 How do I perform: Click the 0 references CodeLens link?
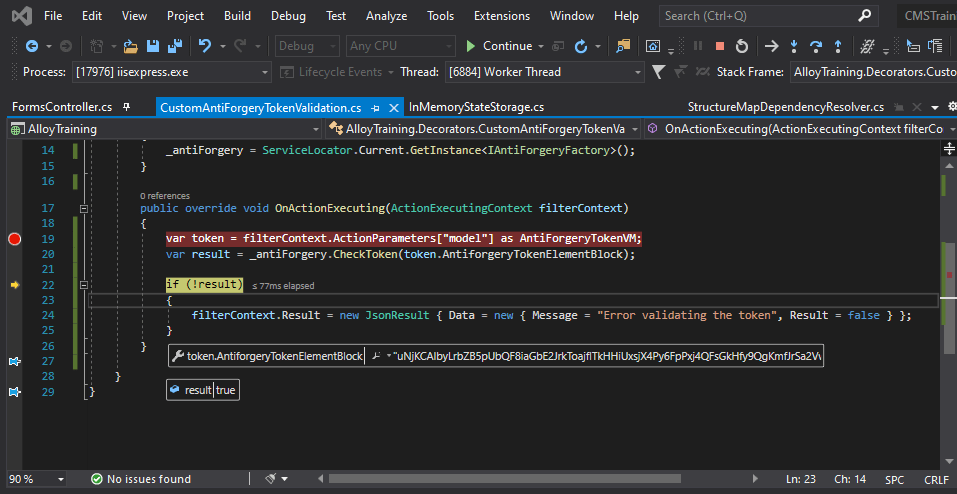coord(165,196)
